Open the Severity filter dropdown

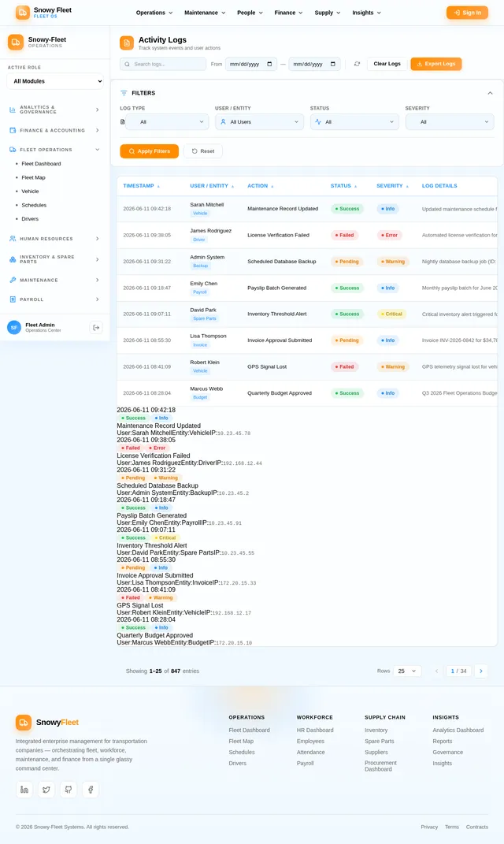[x=450, y=122]
